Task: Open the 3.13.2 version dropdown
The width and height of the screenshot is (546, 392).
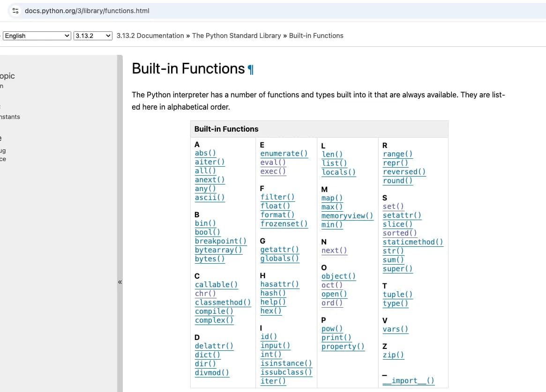Action: pyautogui.click(x=93, y=36)
